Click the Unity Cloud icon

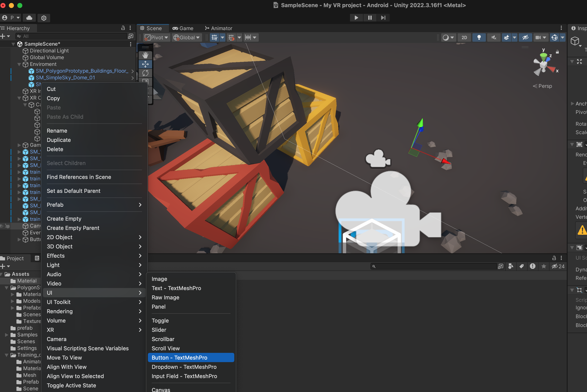pos(29,18)
